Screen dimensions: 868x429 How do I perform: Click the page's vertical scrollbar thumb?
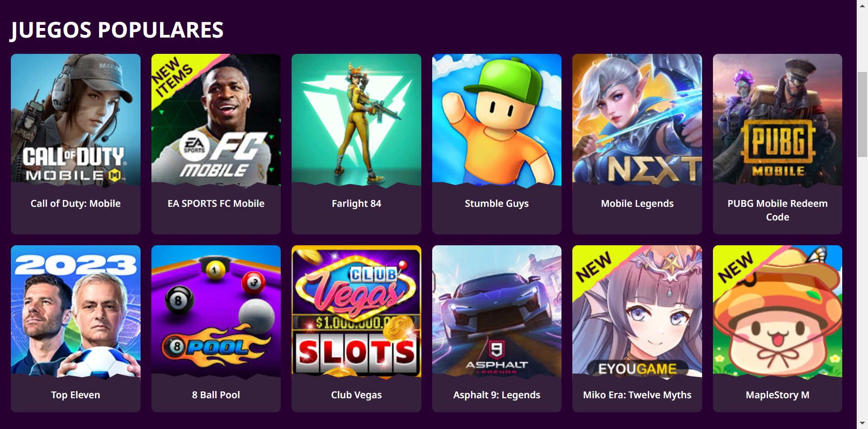point(862,114)
